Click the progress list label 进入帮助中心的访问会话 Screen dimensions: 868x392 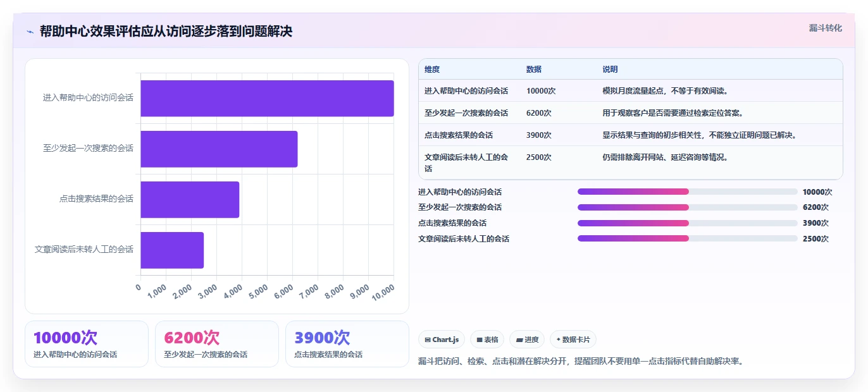point(460,192)
